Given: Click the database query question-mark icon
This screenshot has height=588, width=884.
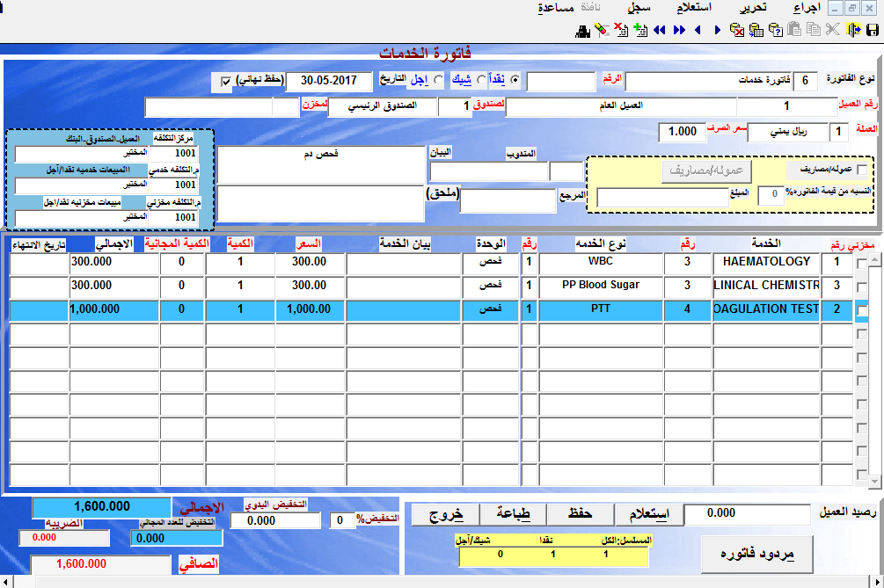Looking at the screenshot, I should coord(776,30).
